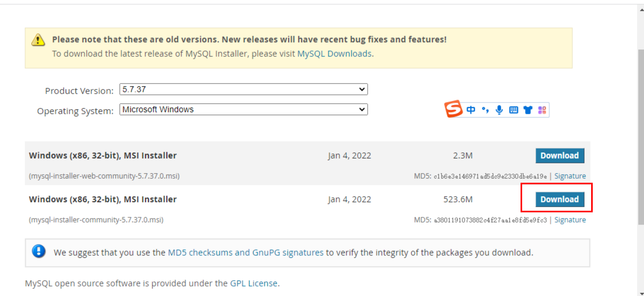Toggle the punctuation mode icon in IME bar
644x296 pixels.
485,110
